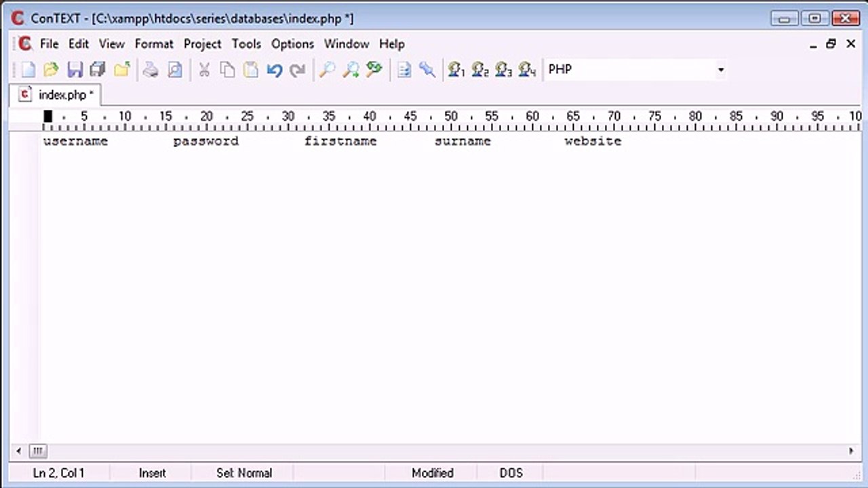Open the PHP highlighter dropdown

[721, 69]
